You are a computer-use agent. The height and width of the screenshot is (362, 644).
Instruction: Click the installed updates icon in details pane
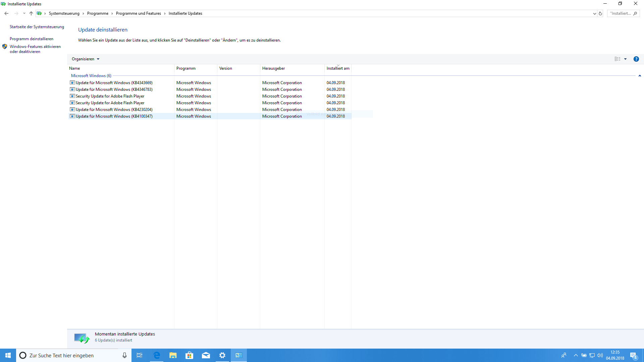tap(82, 338)
